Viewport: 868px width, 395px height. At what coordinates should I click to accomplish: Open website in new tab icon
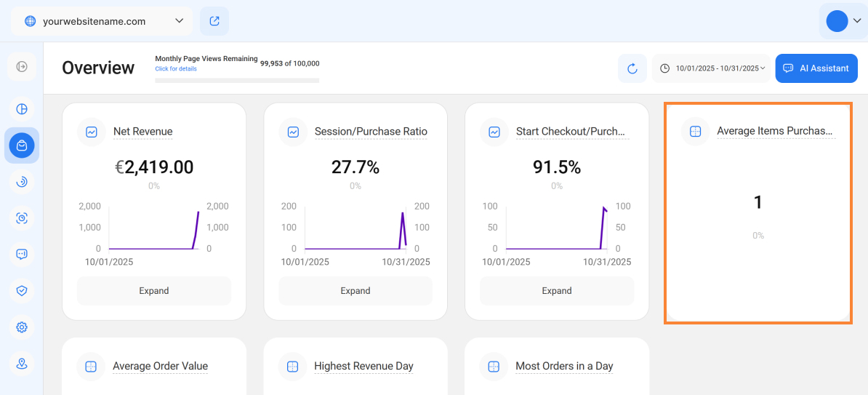[214, 21]
